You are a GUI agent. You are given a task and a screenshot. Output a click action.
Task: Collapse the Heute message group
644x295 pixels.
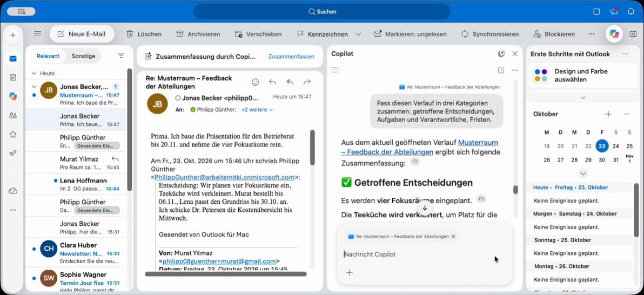34,73
